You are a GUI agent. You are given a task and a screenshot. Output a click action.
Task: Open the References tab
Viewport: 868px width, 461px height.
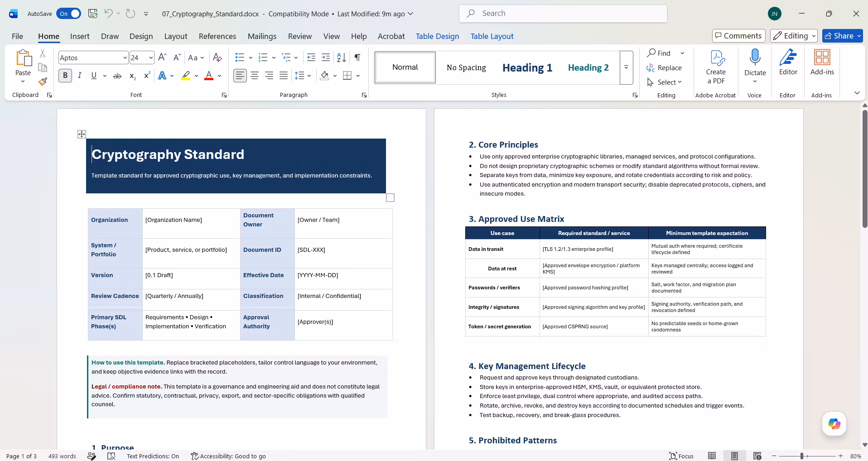tap(217, 36)
